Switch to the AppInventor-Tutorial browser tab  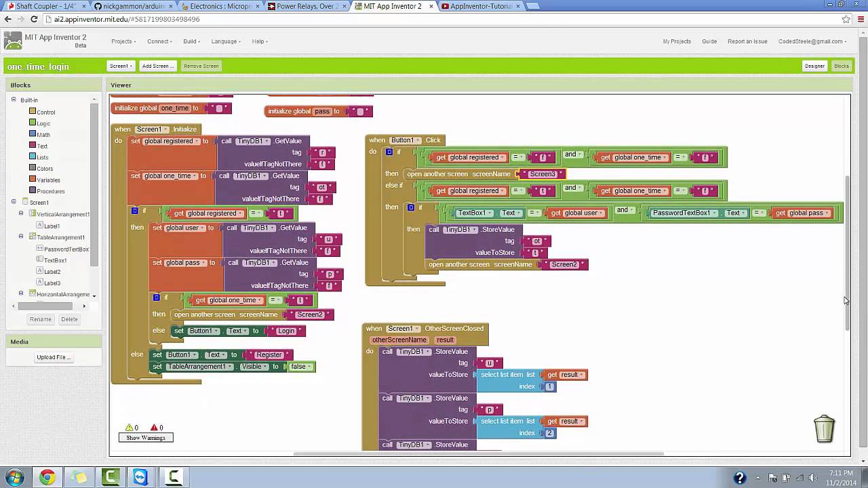(479, 6)
